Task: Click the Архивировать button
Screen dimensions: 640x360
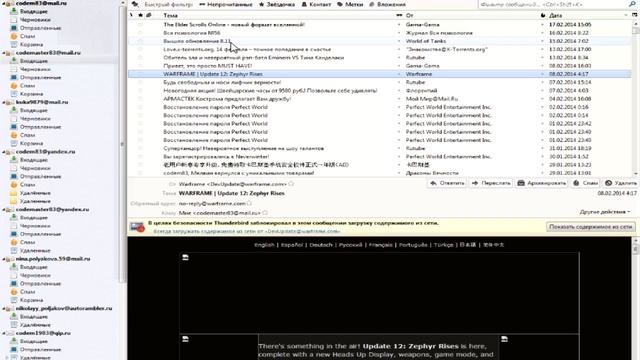Action: click(542, 183)
